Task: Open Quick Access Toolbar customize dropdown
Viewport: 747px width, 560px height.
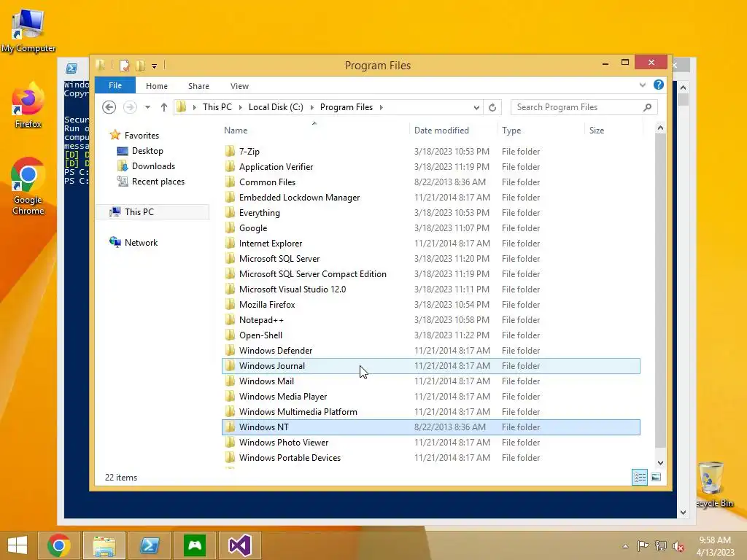Action: [x=155, y=66]
